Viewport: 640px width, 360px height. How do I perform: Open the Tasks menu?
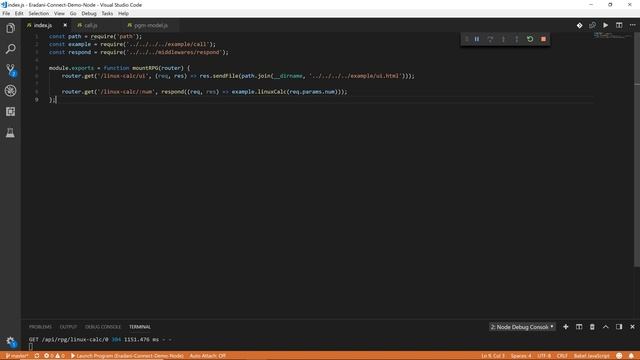[x=107, y=13]
